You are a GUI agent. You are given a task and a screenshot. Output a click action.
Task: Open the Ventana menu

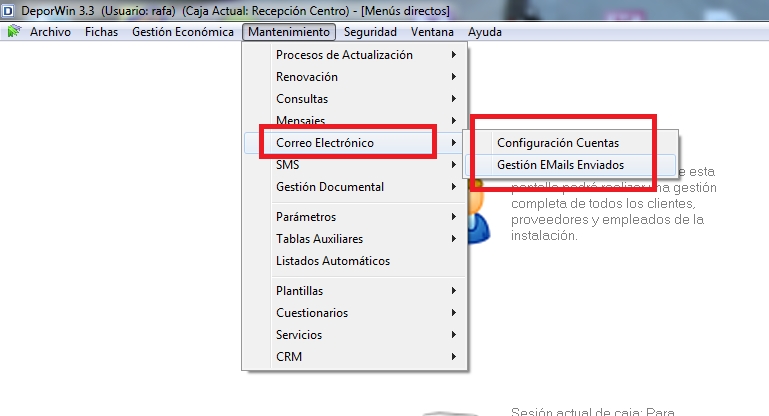pyautogui.click(x=432, y=32)
